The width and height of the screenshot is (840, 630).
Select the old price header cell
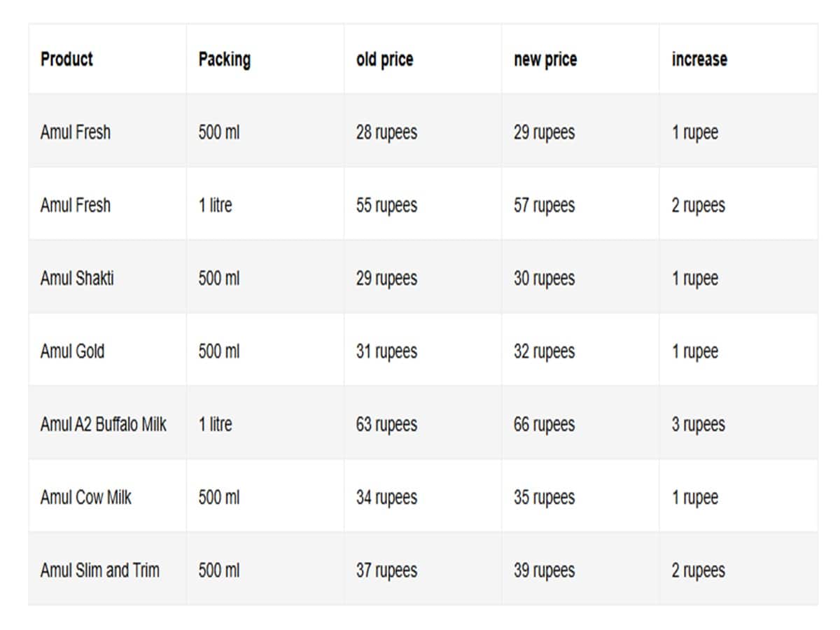[423, 59]
